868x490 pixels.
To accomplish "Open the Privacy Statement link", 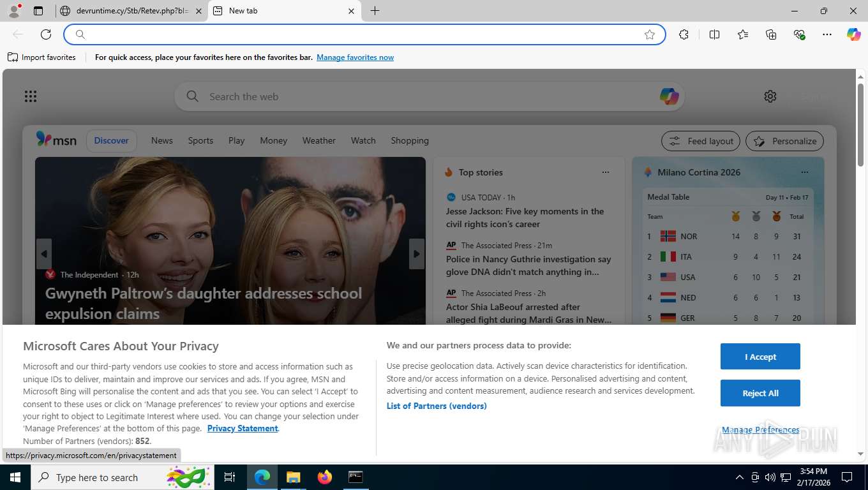I will click(x=243, y=428).
